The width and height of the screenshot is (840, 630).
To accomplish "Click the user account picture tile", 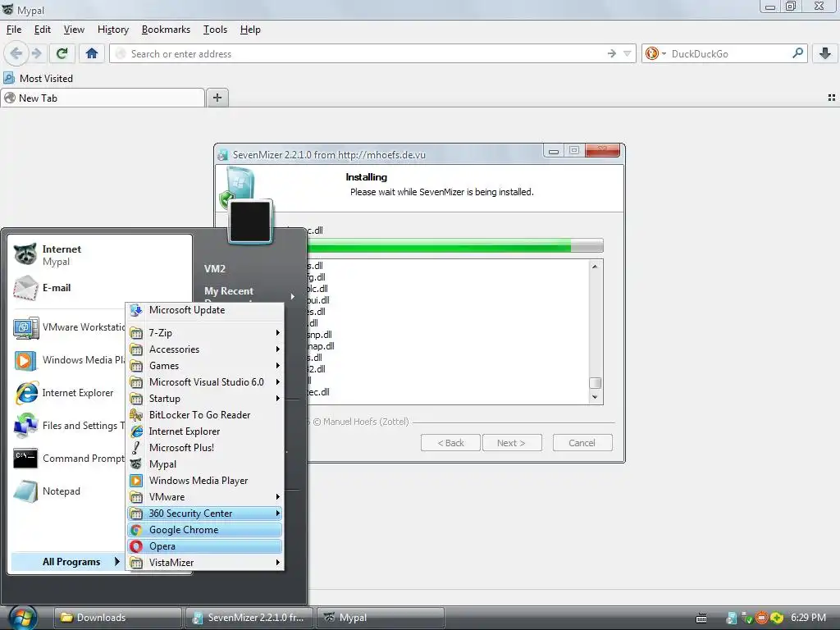I will [x=249, y=221].
